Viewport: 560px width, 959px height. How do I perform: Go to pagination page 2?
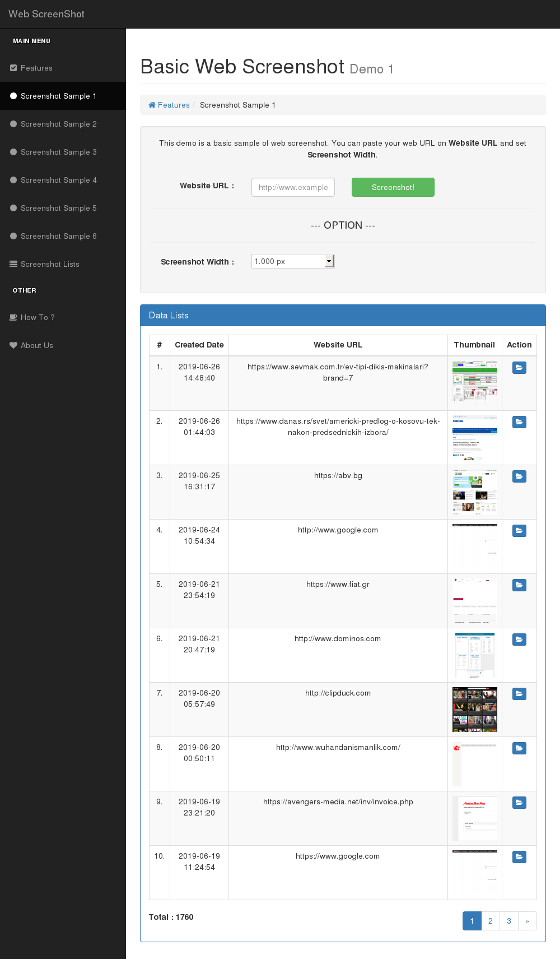pos(491,921)
